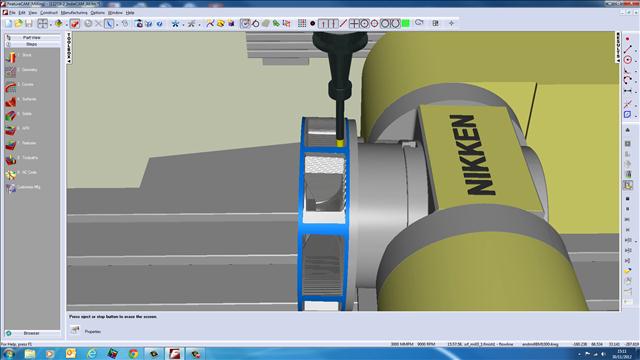
Task: Expand the select tool dropdown arrow
Action: click(x=117, y=24)
